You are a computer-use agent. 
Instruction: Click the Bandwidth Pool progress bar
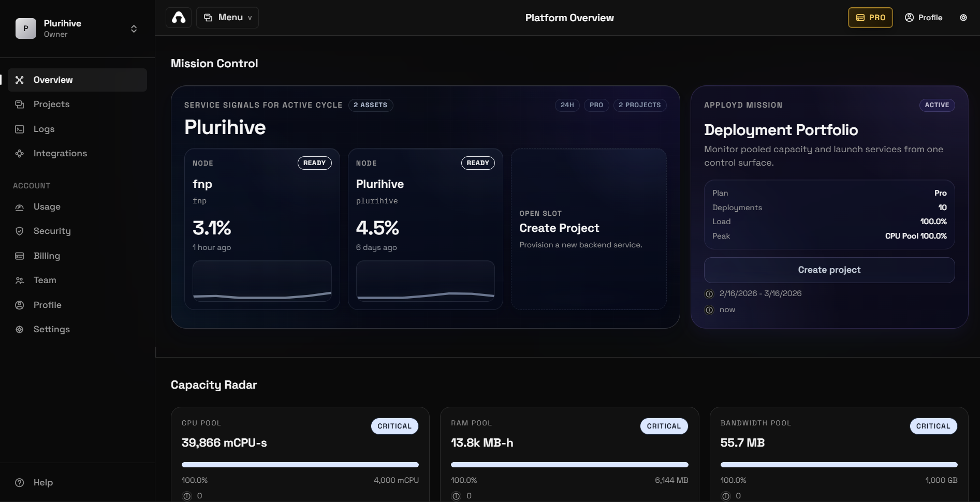tap(839, 465)
